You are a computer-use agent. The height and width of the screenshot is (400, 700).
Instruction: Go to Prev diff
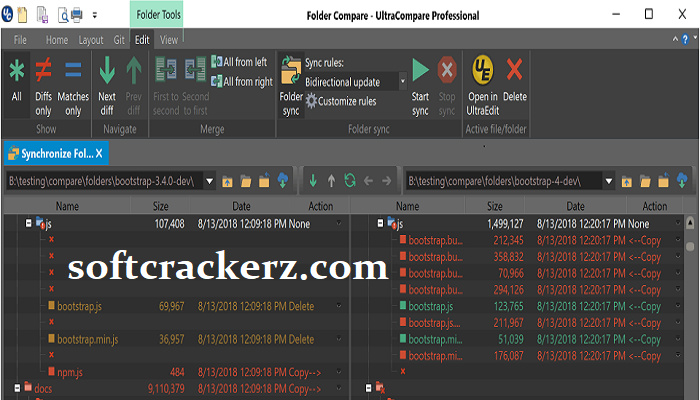(x=133, y=86)
